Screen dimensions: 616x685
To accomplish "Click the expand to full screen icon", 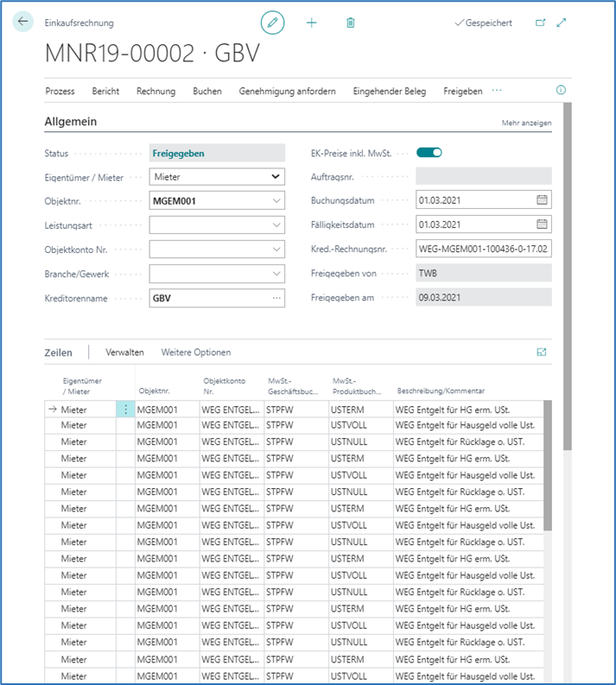I will [562, 23].
